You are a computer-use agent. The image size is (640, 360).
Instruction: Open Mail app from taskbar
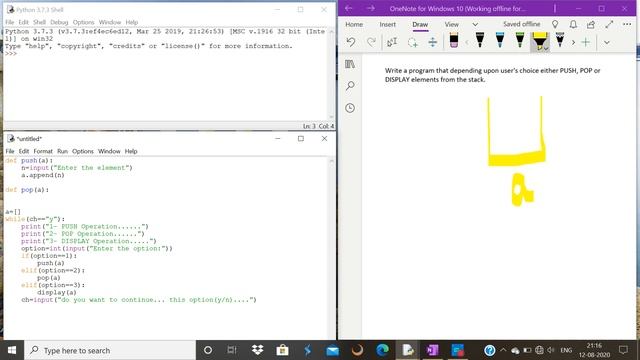[332, 350]
